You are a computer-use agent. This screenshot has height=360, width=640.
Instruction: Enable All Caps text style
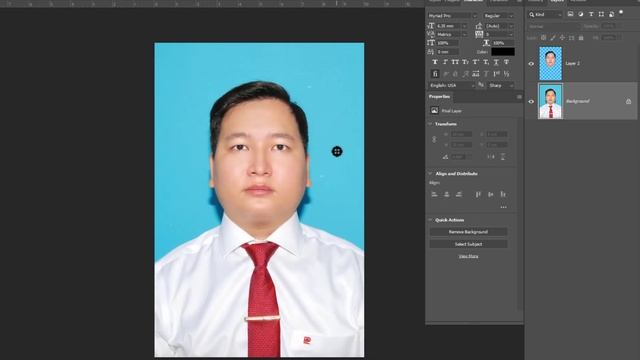[x=455, y=62]
